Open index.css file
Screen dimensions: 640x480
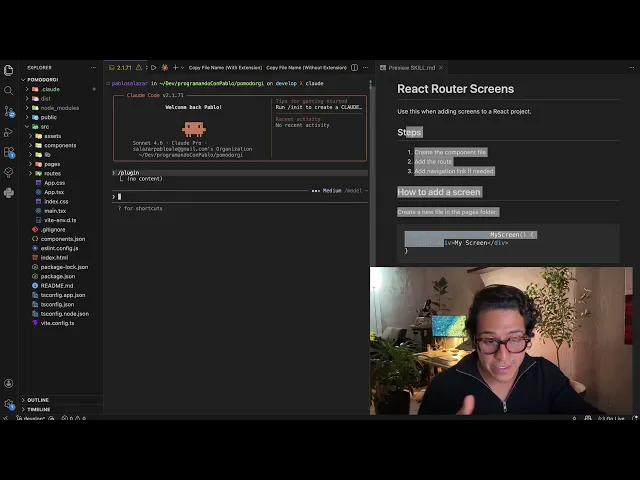coord(61,202)
